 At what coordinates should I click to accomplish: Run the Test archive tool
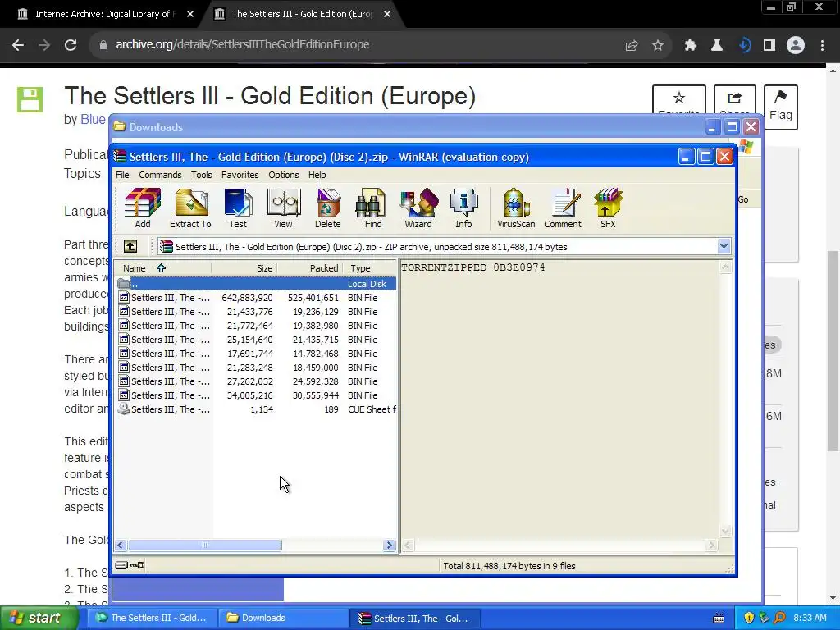tap(238, 208)
